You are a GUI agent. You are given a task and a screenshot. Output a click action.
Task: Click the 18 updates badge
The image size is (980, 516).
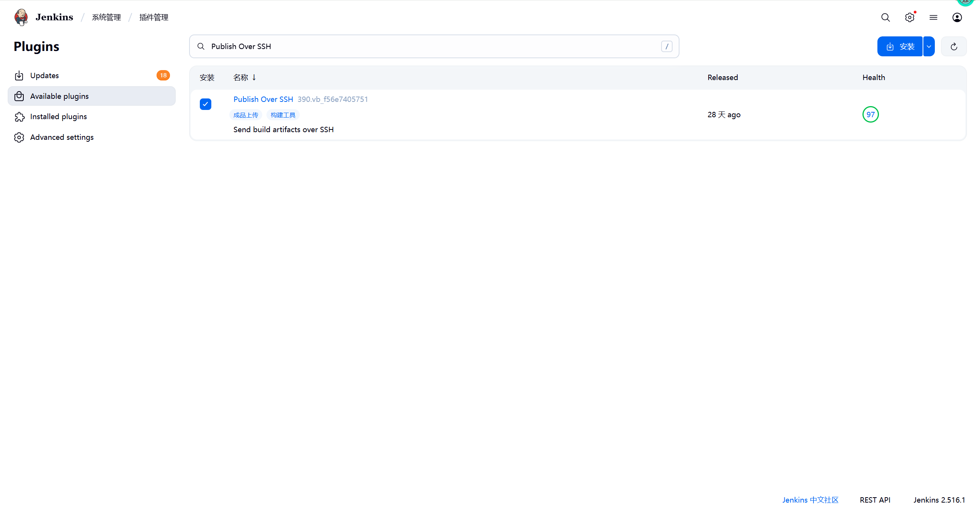tap(163, 75)
